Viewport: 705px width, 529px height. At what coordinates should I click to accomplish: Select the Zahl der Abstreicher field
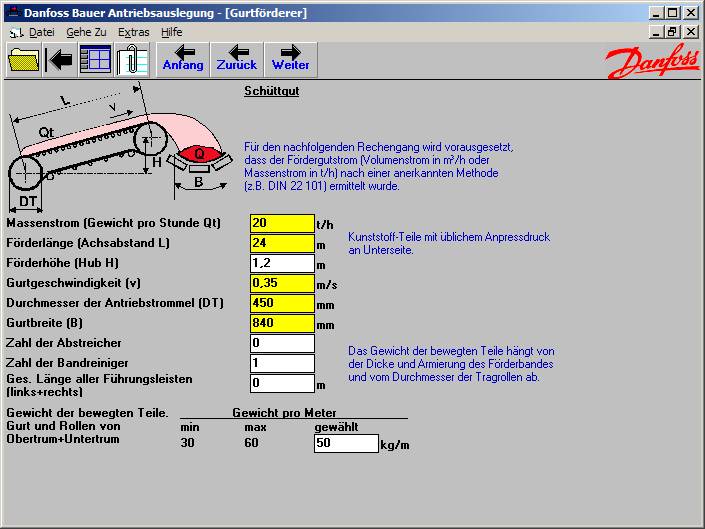point(282,343)
